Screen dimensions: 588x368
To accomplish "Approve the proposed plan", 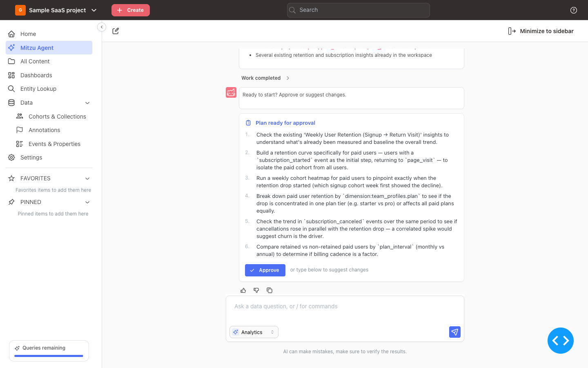I will [x=265, y=270].
